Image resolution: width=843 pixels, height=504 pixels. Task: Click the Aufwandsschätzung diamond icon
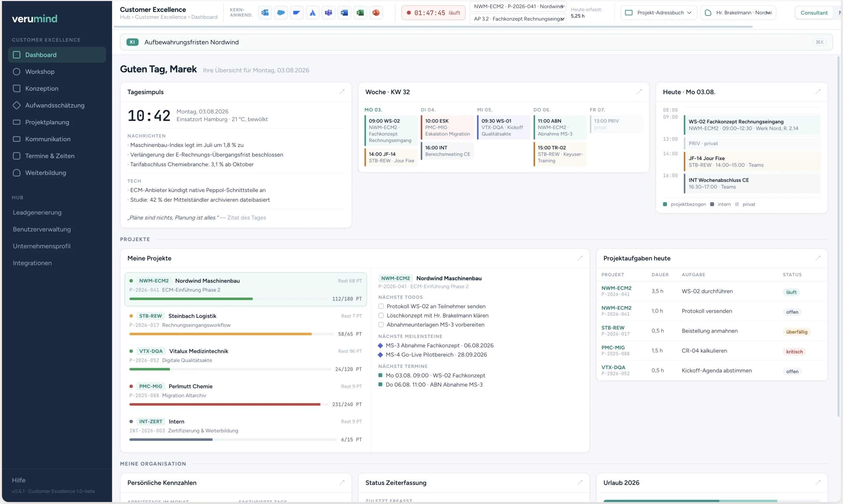coord(17,105)
